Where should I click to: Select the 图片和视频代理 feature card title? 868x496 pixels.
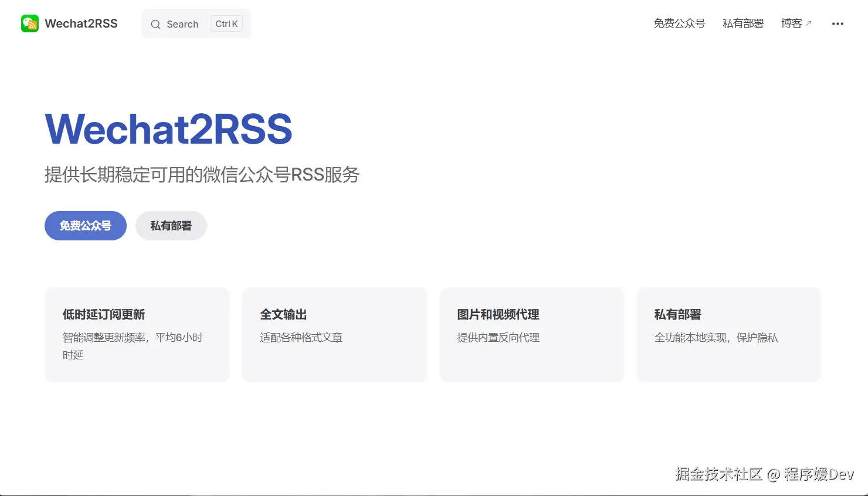(498, 314)
